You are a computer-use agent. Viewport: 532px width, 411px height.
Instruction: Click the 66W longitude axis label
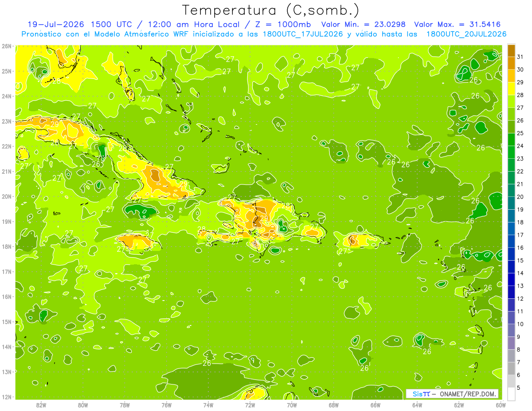tap(375, 405)
